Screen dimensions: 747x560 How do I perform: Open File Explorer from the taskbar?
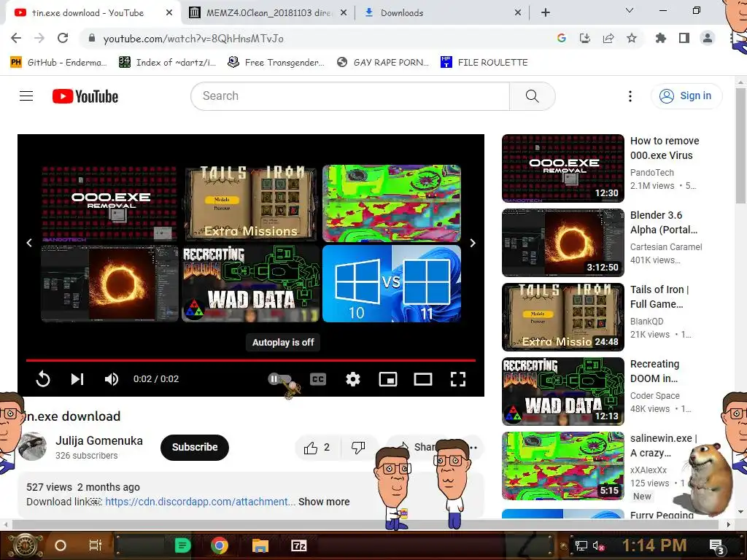260,545
